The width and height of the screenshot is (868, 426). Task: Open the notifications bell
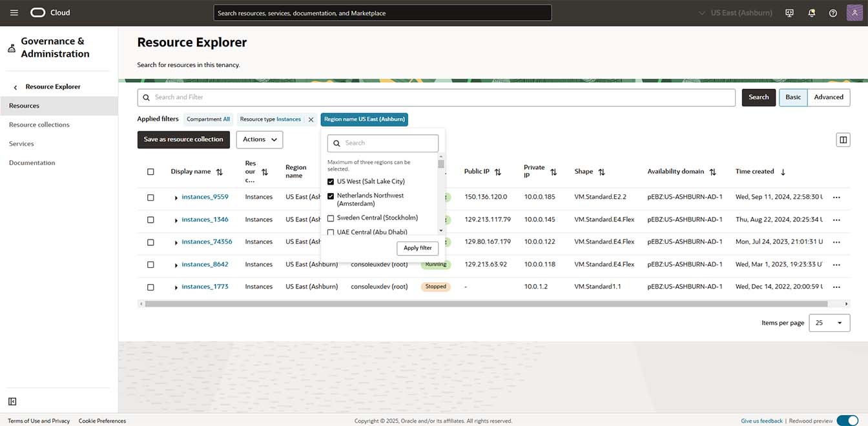point(811,13)
